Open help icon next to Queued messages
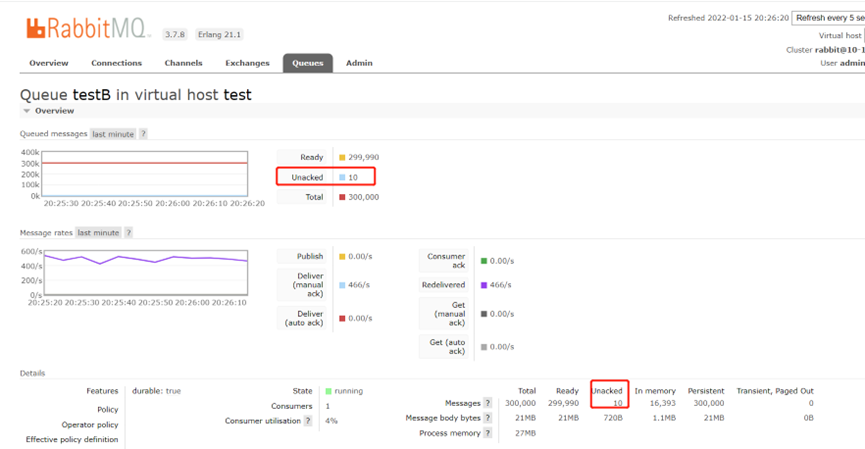Image resolution: width=865 pixels, height=449 pixels. tap(143, 134)
